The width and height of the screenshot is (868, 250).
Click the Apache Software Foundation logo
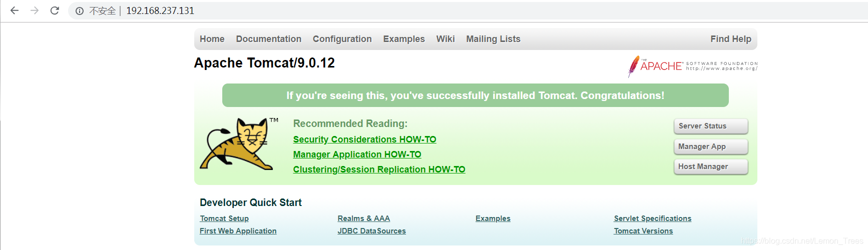[693, 66]
